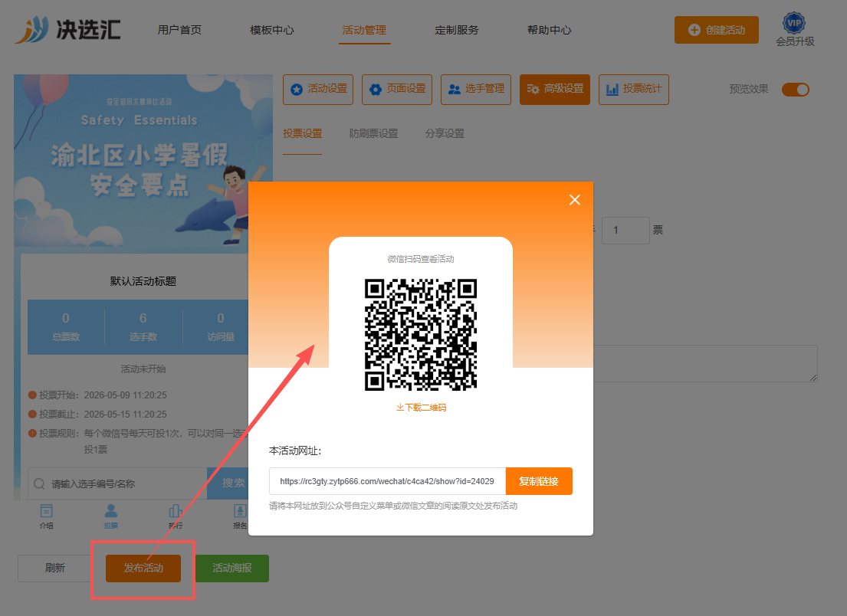
Task: Click the 发布活动 button
Action: (143, 568)
